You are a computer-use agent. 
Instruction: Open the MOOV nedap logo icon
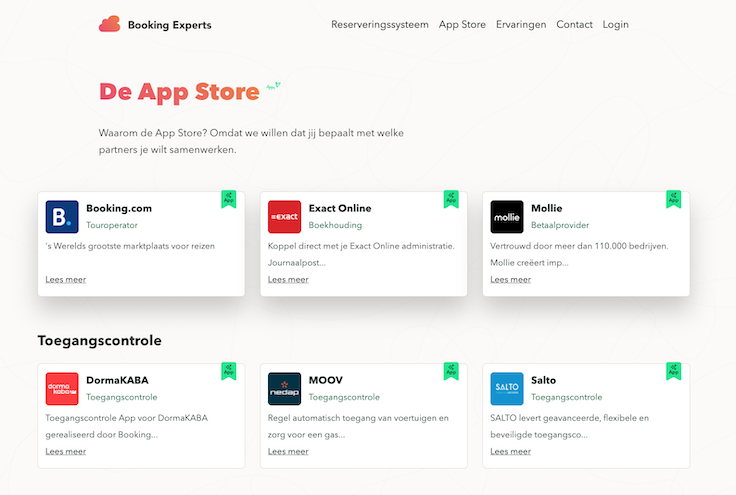(x=284, y=388)
